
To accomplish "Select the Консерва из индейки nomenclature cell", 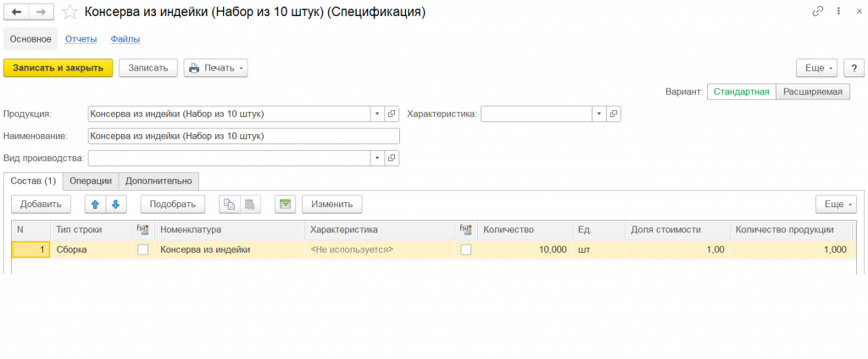I will click(x=230, y=250).
